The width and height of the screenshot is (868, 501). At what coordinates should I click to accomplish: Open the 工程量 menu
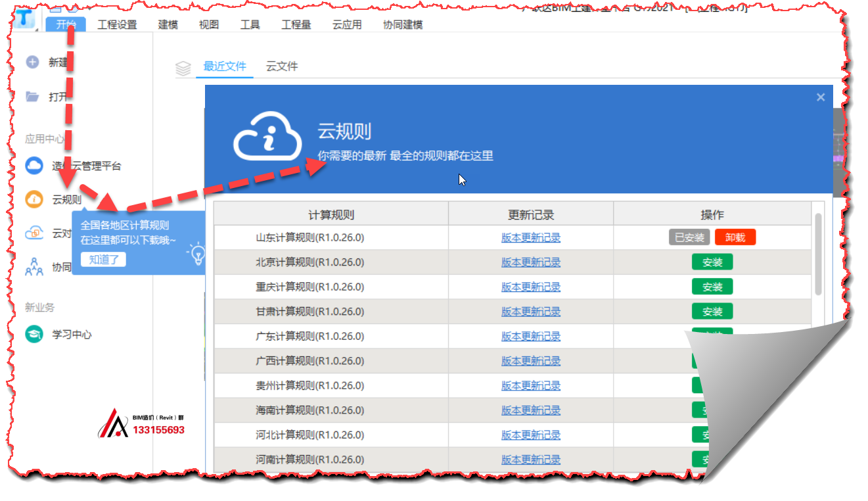click(x=296, y=25)
